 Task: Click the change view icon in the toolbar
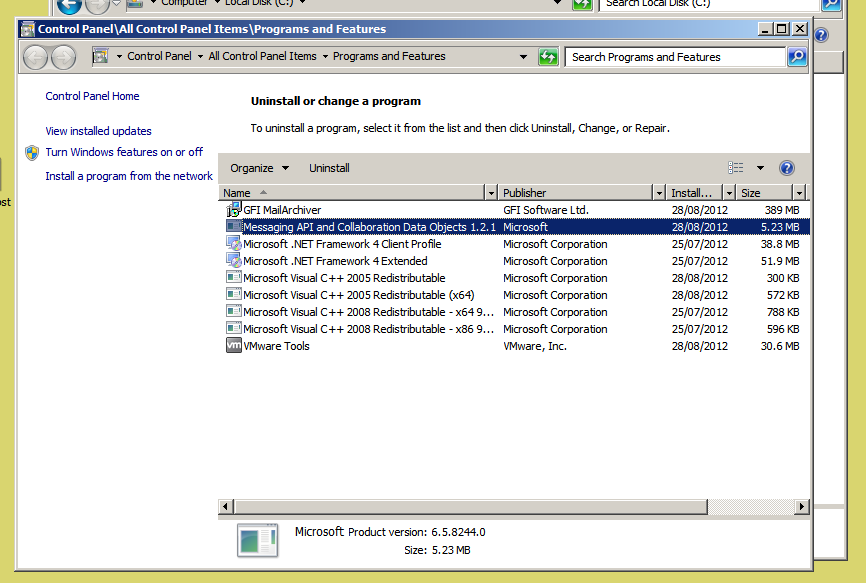(x=736, y=168)
